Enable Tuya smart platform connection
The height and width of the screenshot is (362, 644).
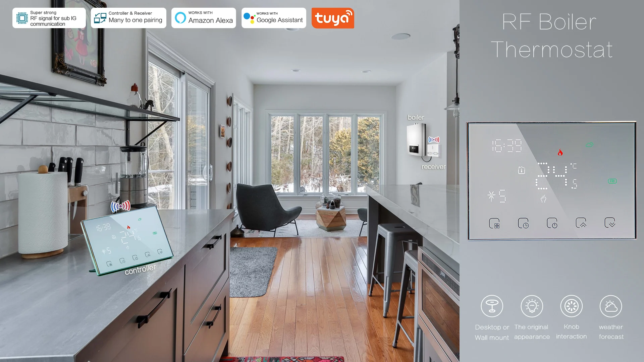333,18
